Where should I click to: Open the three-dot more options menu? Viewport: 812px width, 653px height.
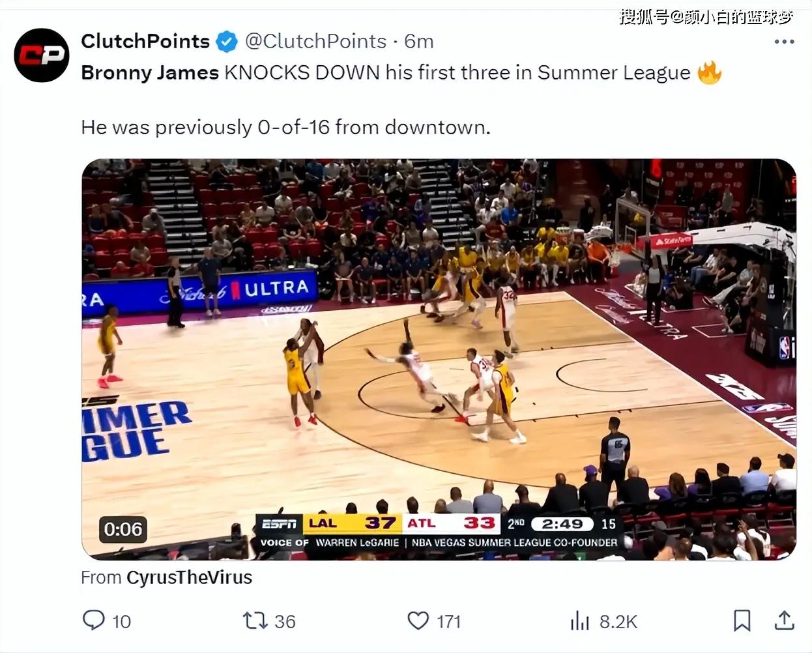tap(784, 41)
